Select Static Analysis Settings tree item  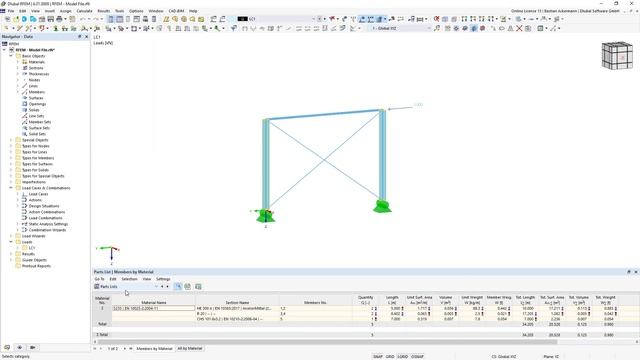tap(48, 224)
